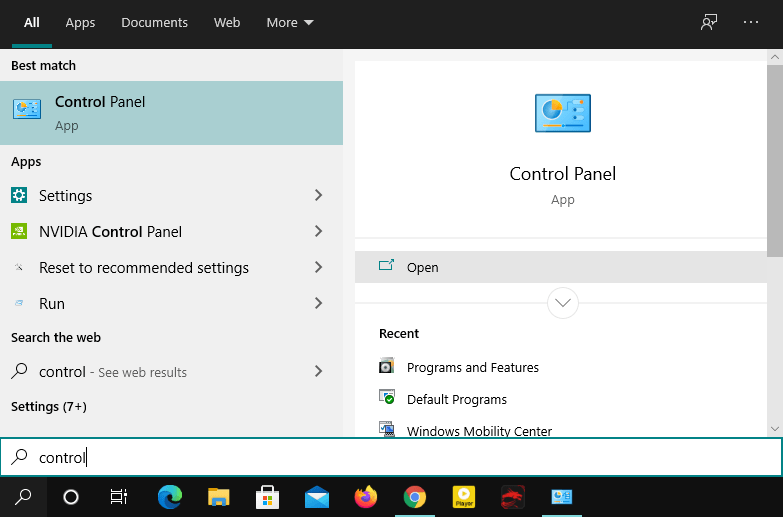Expand the NVIDIA Control Panel result arrow
The height and width of the screenshot is (517, 783).
319,231
